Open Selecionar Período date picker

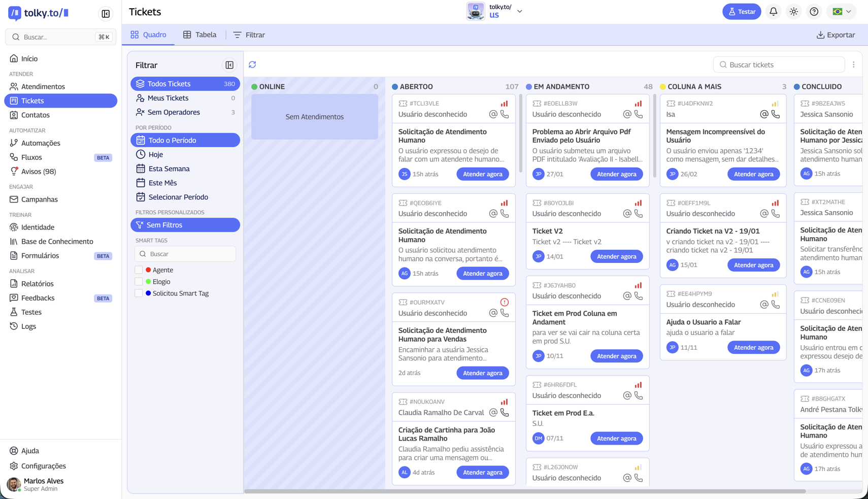point(178,197)
